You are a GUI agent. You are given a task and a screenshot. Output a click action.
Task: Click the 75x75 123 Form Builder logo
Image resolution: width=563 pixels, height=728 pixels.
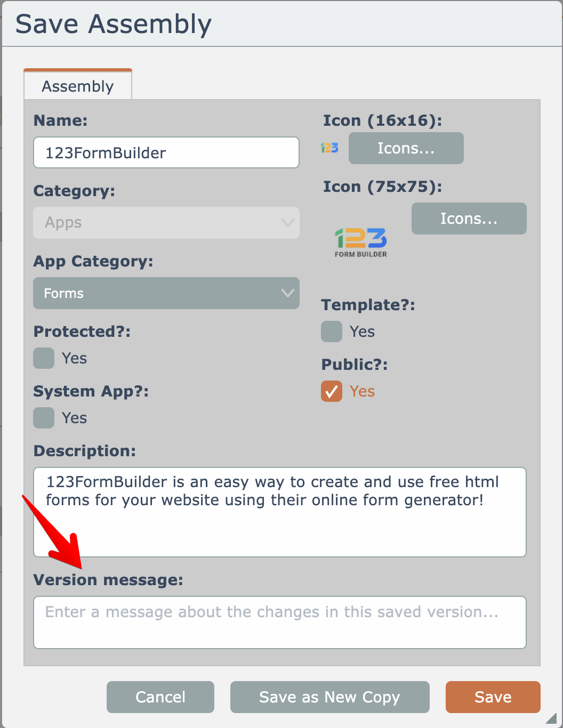point(361,242)
